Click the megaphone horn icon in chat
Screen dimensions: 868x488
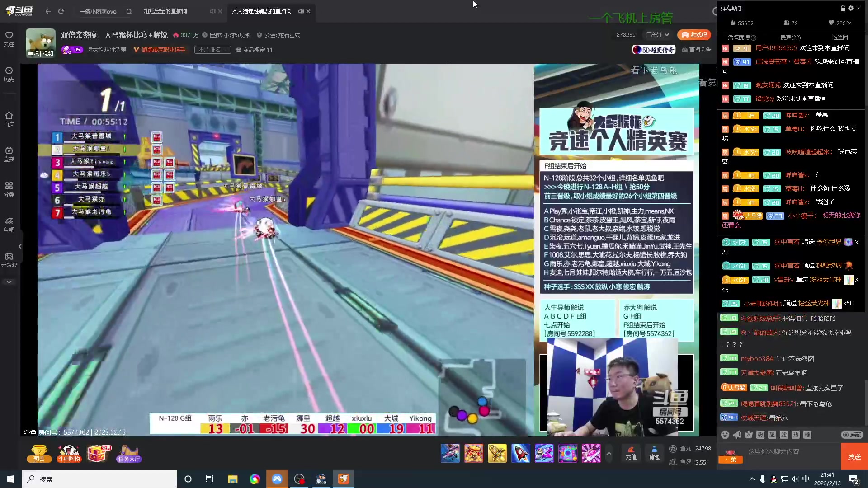pos(737,435)
